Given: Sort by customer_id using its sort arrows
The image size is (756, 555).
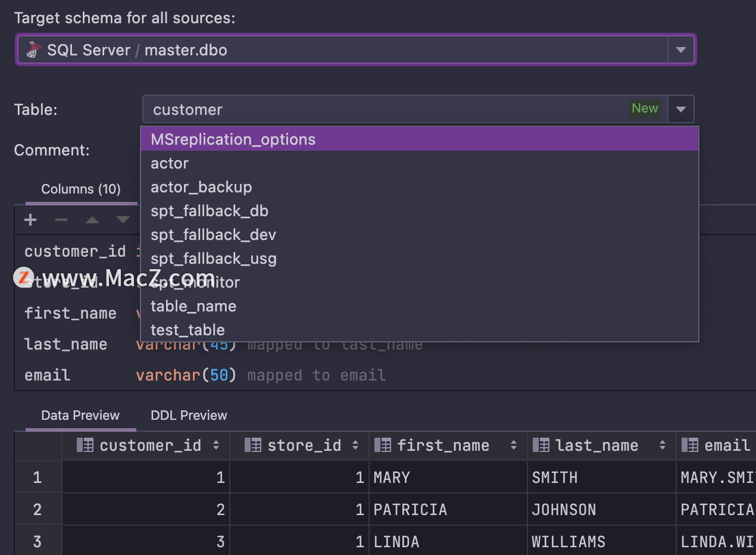Looking at the screenshot, I should (216, 445).
